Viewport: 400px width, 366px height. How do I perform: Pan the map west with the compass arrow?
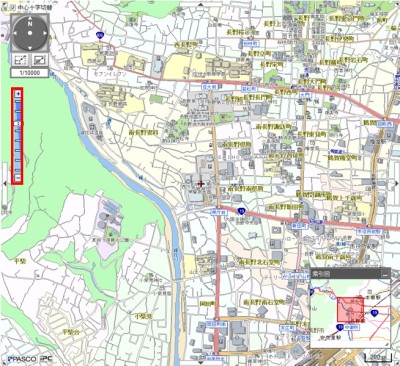15,33
